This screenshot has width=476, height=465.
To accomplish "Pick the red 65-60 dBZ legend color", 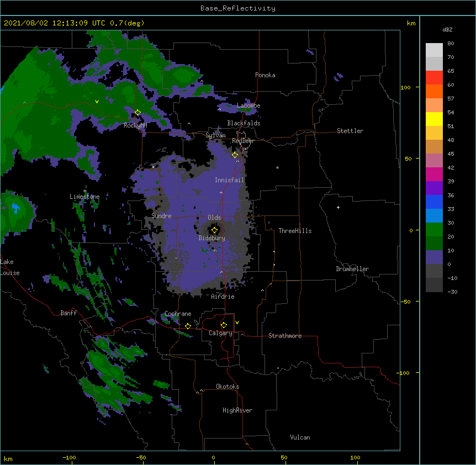I will [434, 78].
